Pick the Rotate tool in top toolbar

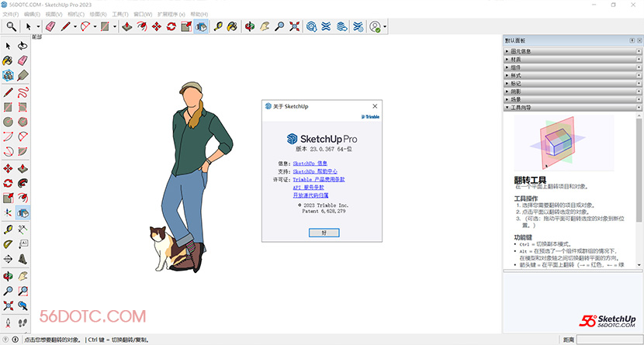click(x=171, y=26)
